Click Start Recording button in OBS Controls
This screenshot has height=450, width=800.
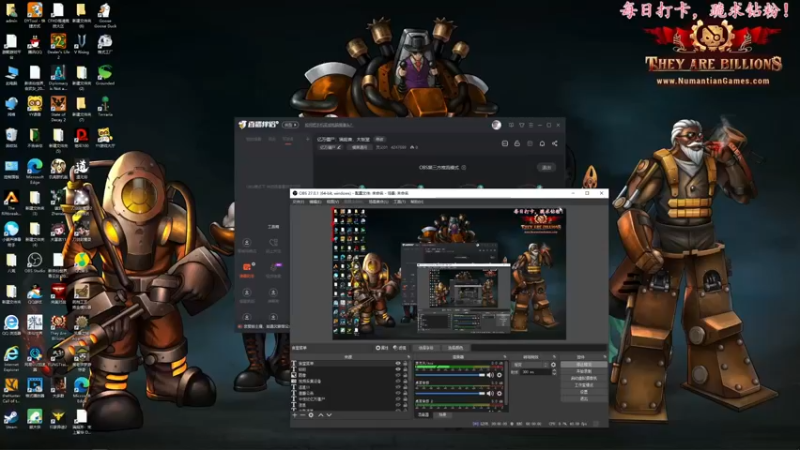coord(584,371)
